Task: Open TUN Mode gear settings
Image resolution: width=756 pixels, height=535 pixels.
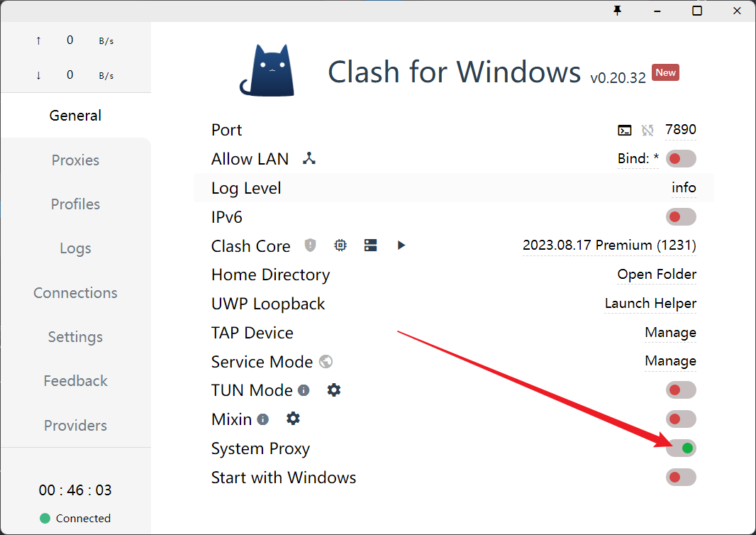Action: coord(333,390)
